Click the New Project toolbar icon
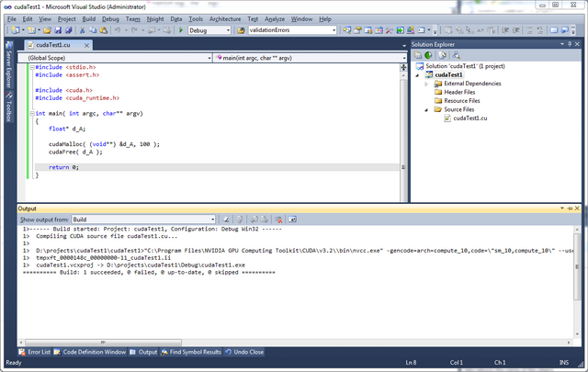 [x=16, y=30]
